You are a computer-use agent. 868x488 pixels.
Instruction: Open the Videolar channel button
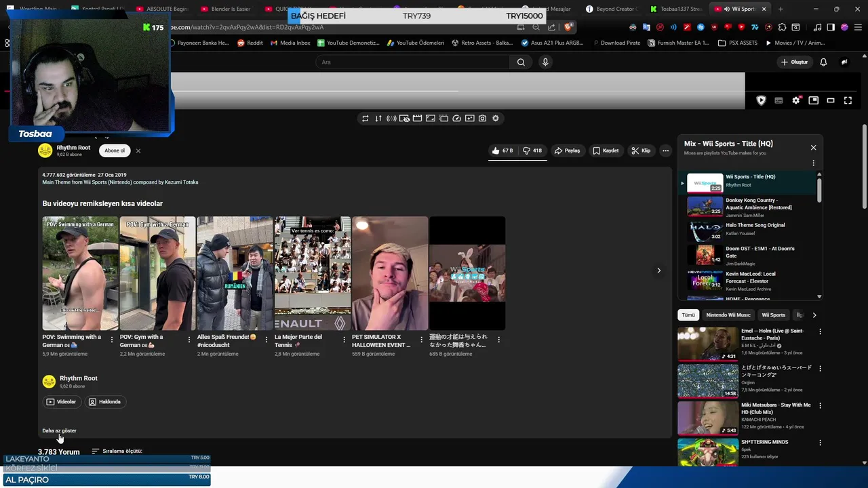[61, 402]
